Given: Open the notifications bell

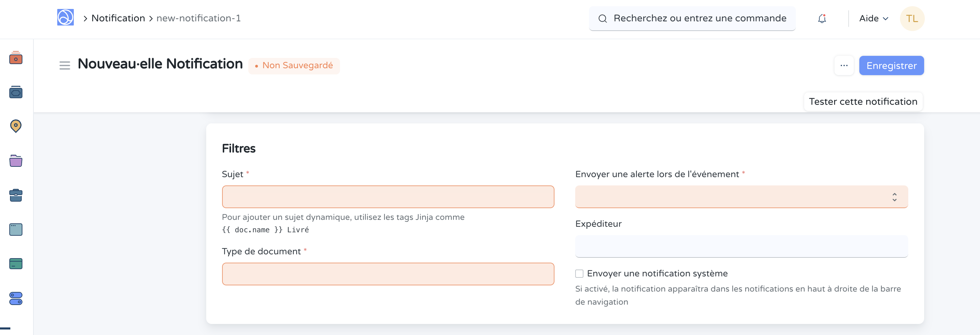Looking at the screenshot, I should click(822, 18).
